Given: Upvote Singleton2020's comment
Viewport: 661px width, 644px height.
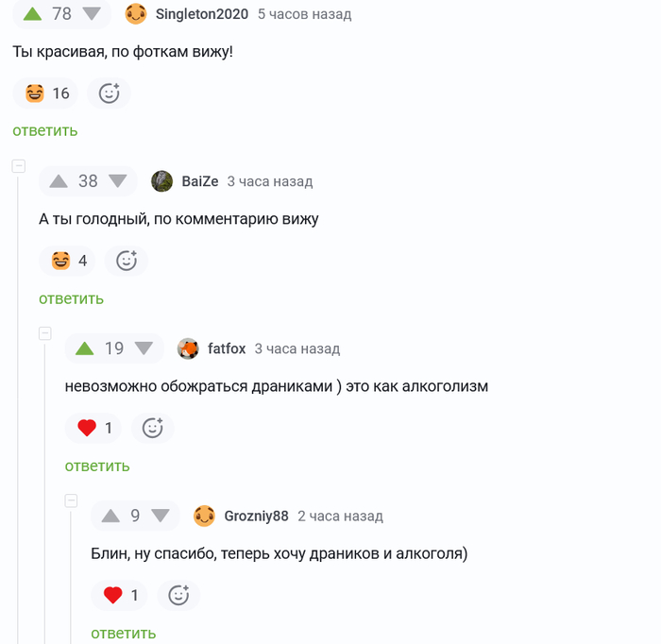Looking at the screenshot, I should click(32, 14).
